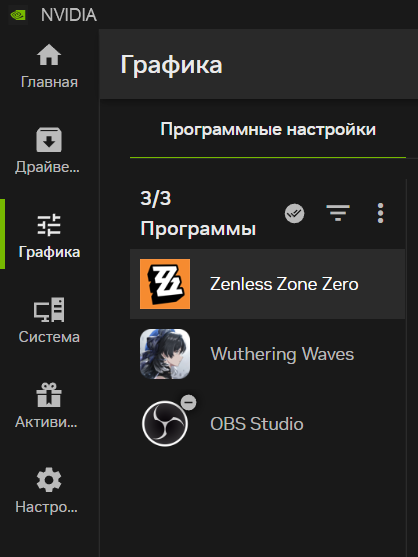
Task: Open the Настройки gear section
Action: point(47,490)
